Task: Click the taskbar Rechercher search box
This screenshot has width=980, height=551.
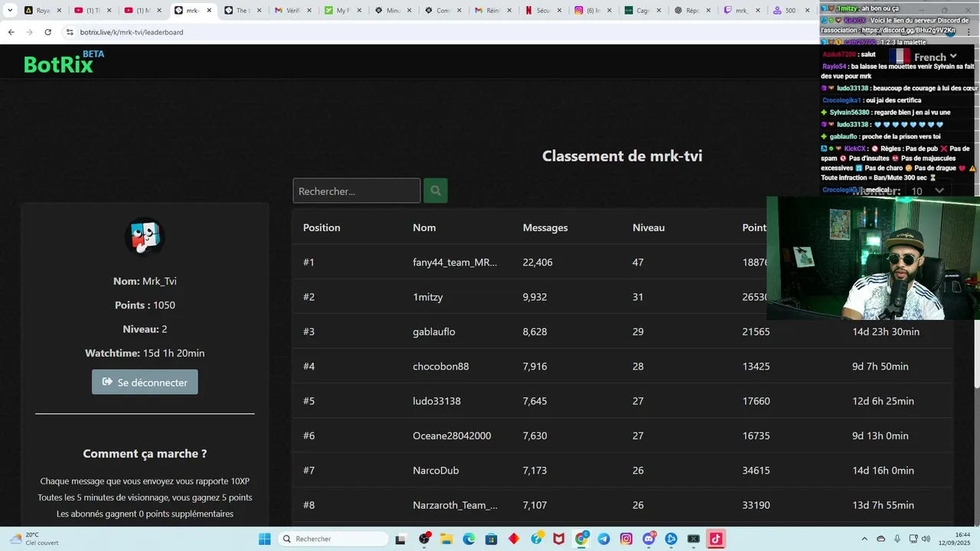Action: 333,539
